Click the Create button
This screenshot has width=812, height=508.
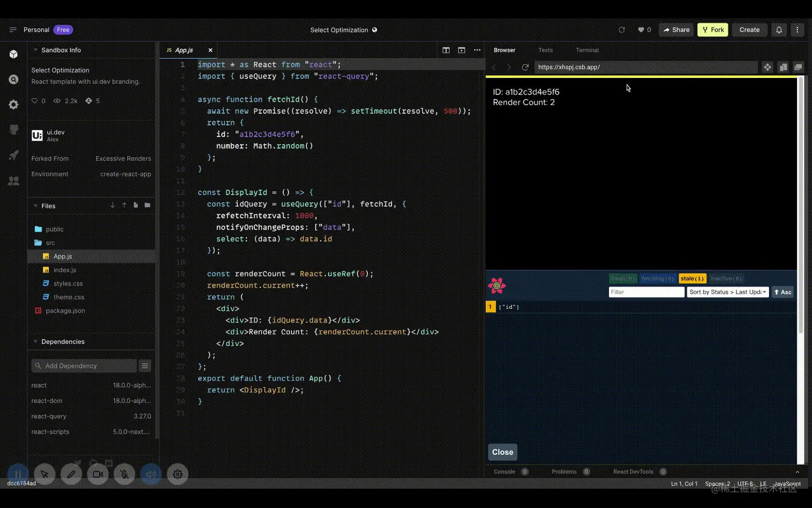(x=750, y=30)
